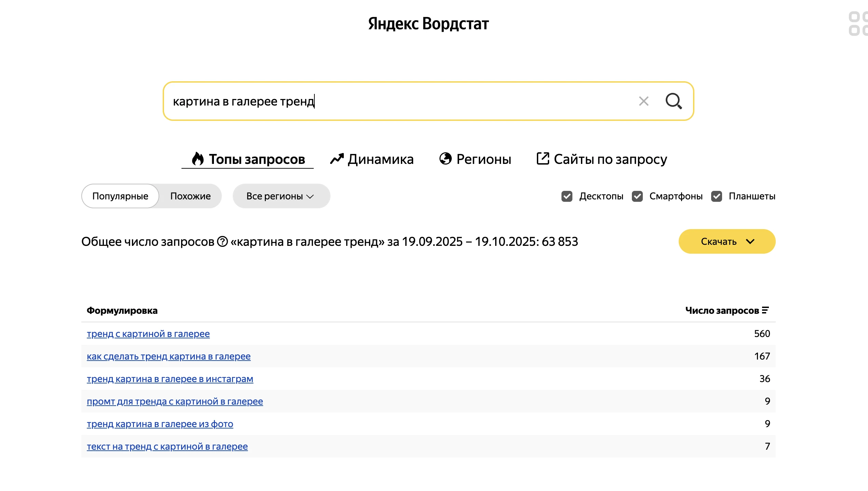Expand the Все регионы dropdown

[x=281, y=196]
